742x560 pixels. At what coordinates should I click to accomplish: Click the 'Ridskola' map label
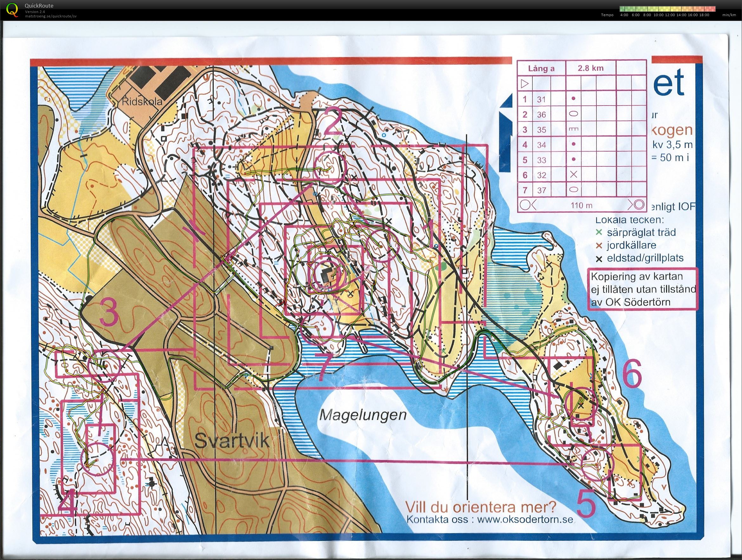pyautogui.click(x=142, y=102)
